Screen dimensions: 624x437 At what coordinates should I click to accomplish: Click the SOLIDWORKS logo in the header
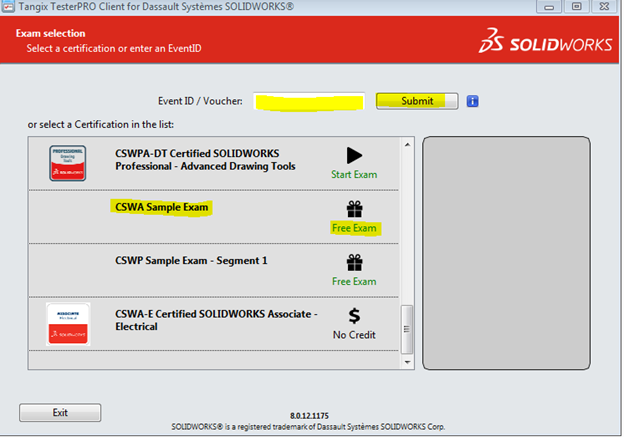(545, 41)
